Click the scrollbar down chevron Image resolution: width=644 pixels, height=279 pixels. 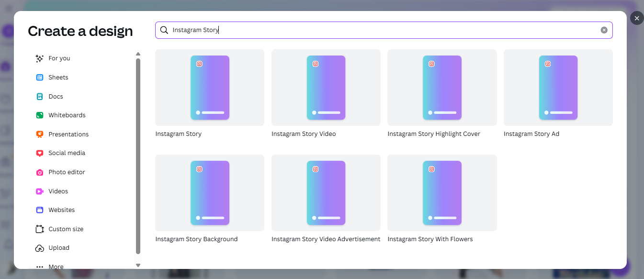[138, 265]
